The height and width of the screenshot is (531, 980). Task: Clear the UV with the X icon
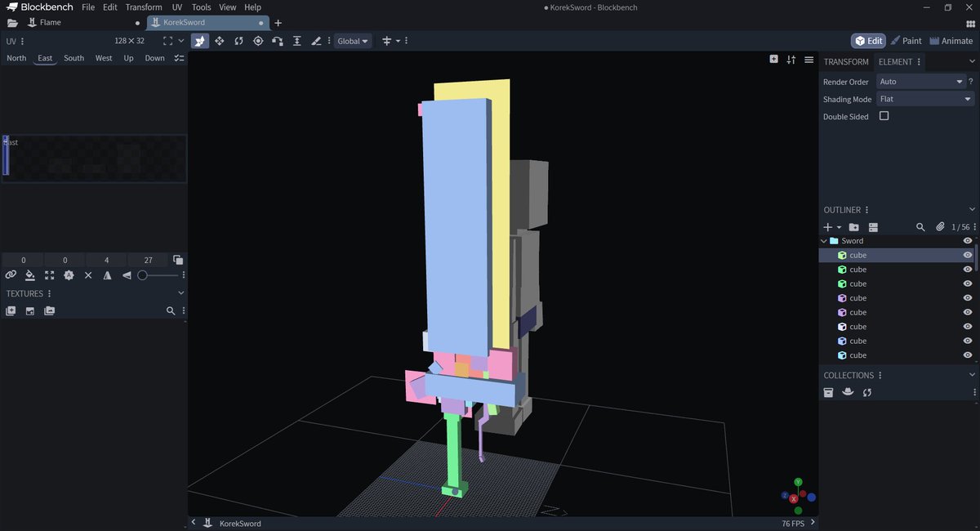(x=88, y=275)
